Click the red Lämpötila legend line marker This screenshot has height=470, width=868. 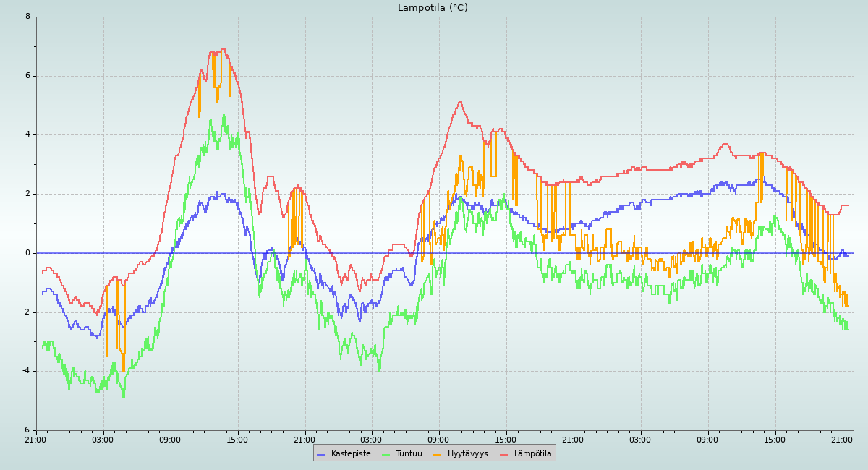504,454
